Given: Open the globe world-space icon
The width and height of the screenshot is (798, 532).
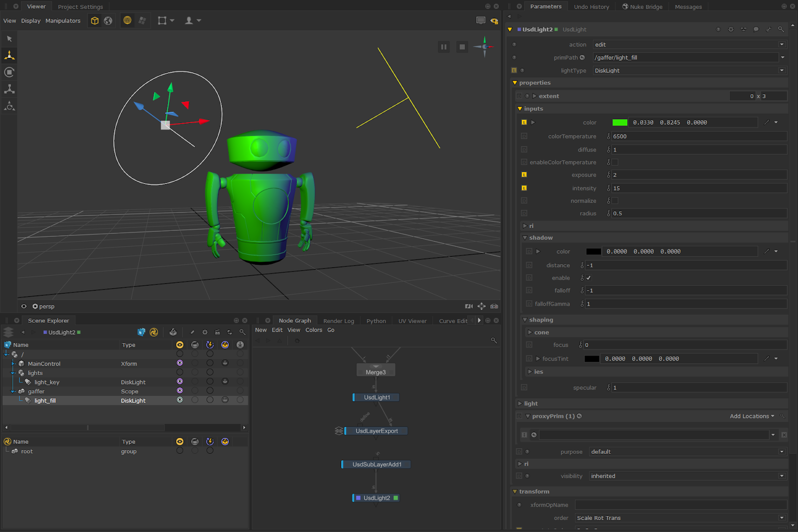Looking at the screenshot, I should click(x=108, y=20).
